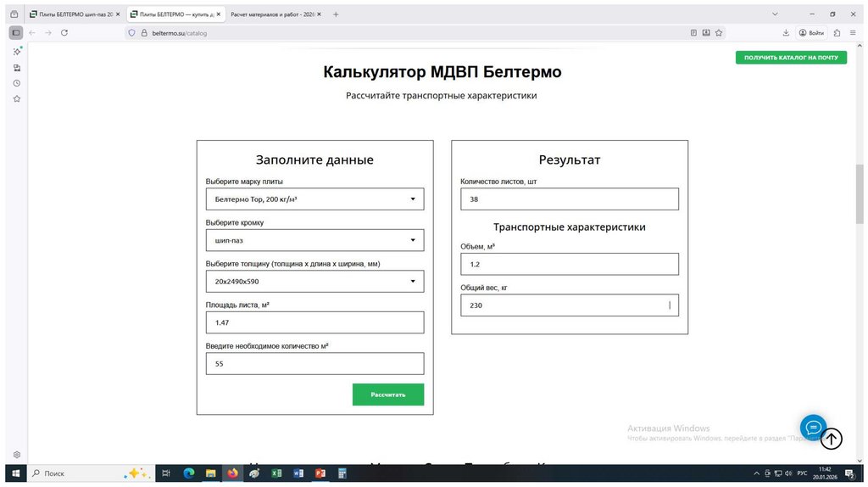Open the Firefox hamburger application menu
The width and height of the screenshot is (868, 487).
(x=853, y=33)
